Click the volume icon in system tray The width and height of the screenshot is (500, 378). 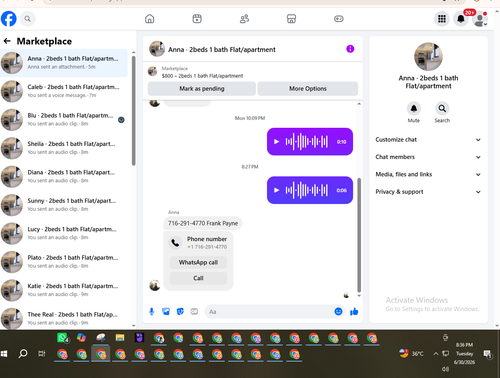[445, 369]
